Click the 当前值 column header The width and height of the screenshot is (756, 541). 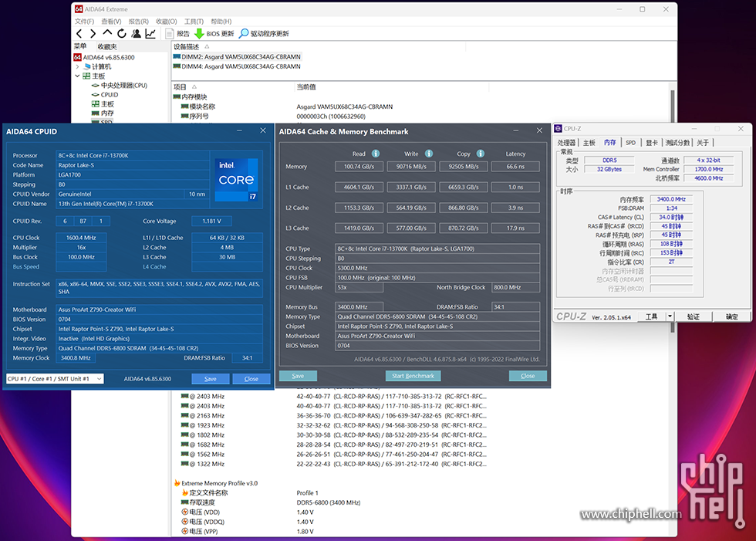392,86
